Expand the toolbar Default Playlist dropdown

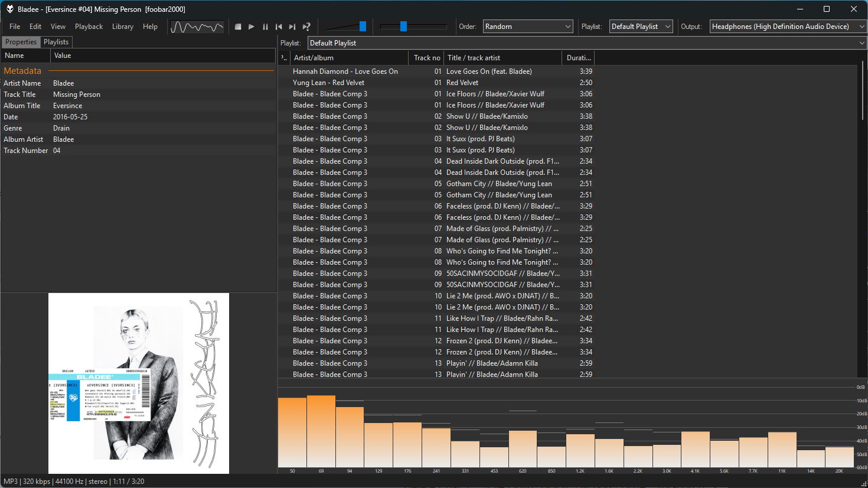[641, 27]
